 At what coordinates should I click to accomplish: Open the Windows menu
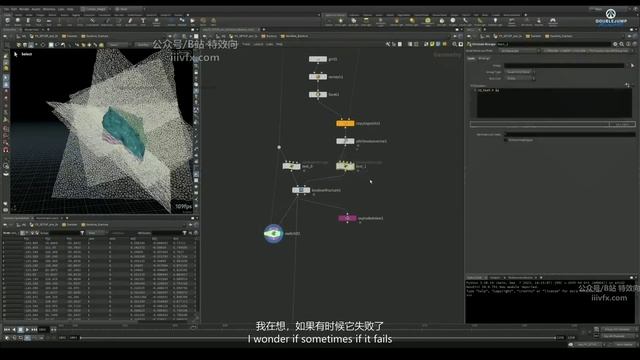[49, 9]
